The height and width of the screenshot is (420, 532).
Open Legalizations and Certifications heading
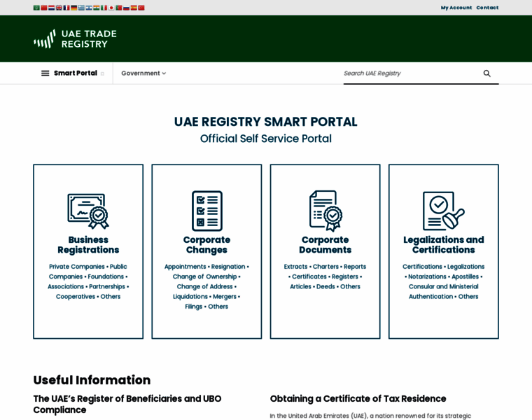tap(443, 244)
